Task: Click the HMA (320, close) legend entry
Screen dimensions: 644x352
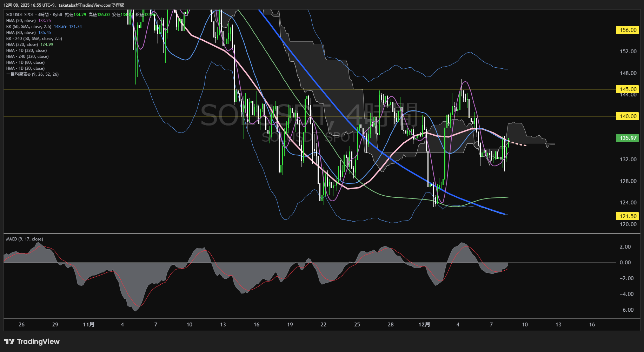Action: (x=22, y=45)
